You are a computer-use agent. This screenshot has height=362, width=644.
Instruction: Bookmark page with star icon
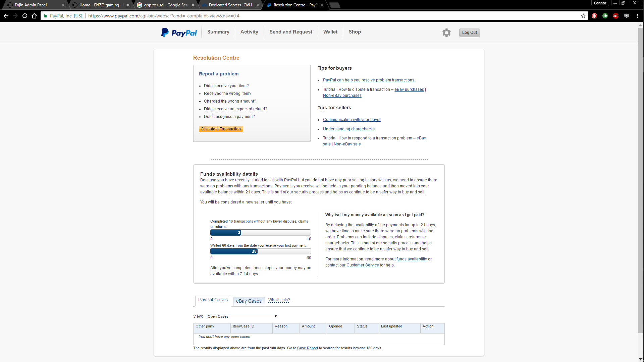tap(583, 16)
